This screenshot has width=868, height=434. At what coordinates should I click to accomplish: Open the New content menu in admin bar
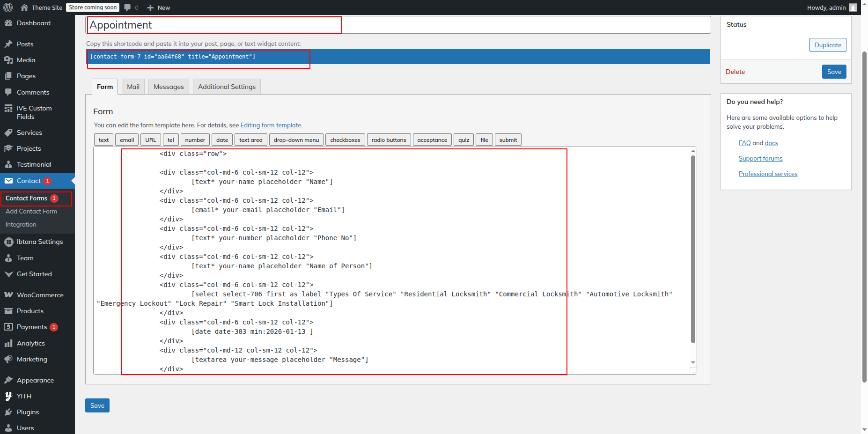click(x=159, y=7)
